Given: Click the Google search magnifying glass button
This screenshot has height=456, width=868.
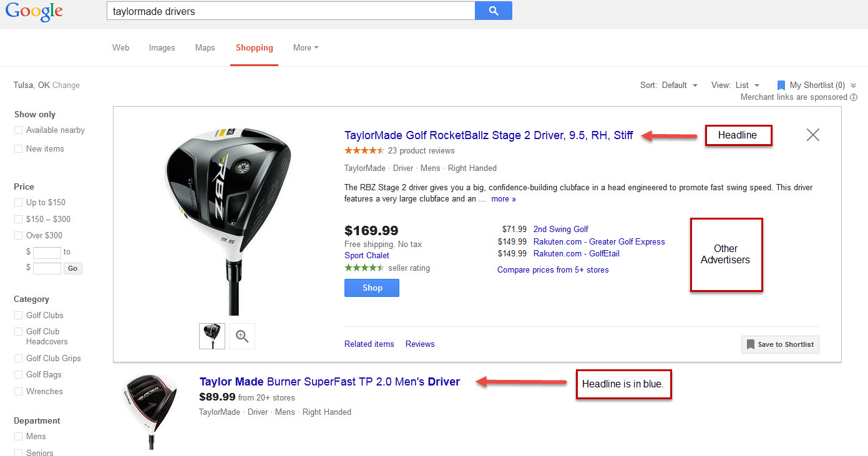Looking at the screenshot, I should pos(493,11).
